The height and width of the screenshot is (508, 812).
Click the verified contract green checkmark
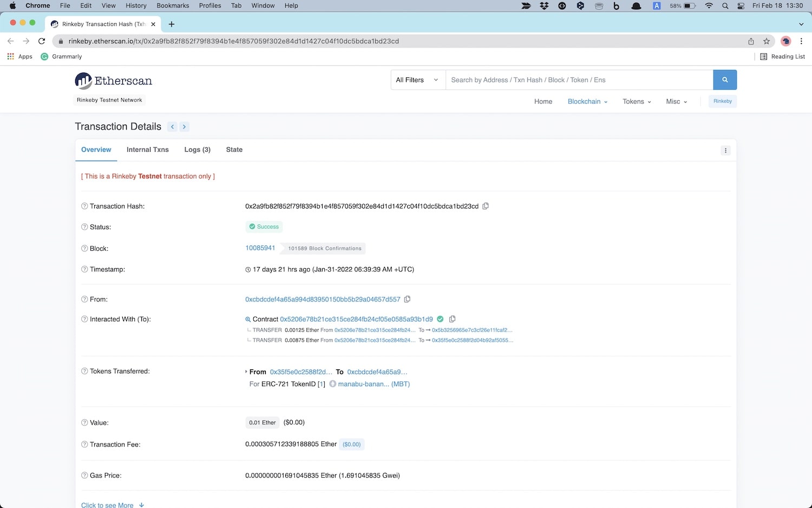coord(440,319)
